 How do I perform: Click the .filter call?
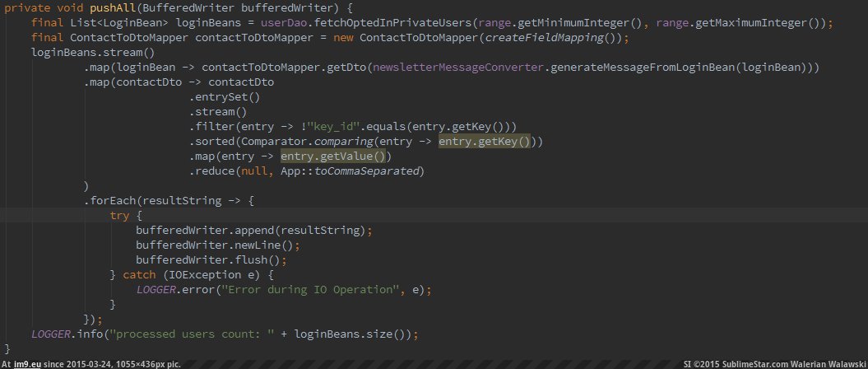(212, 127)
